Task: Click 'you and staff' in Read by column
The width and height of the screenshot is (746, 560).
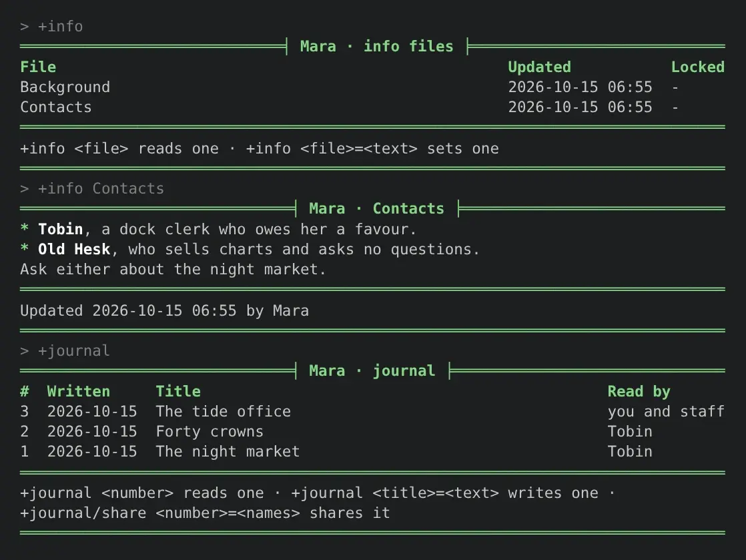Action: (666, 411)
